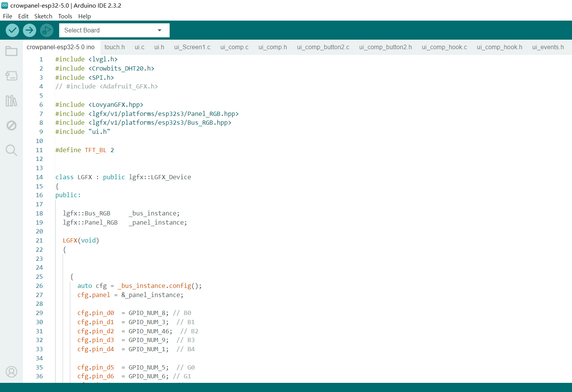Click the '#include <SPI.h>' line
572x392 pixels.
[x=85, y=77]
